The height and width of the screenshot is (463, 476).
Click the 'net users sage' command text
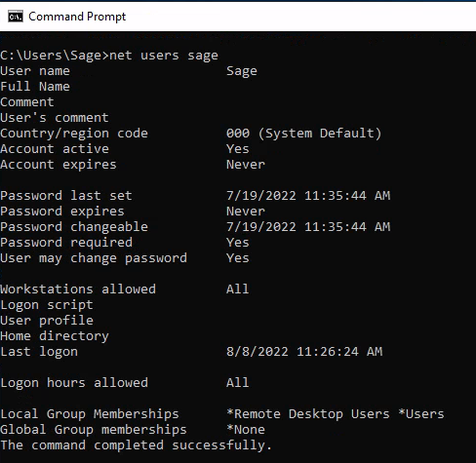coord(164,56)
